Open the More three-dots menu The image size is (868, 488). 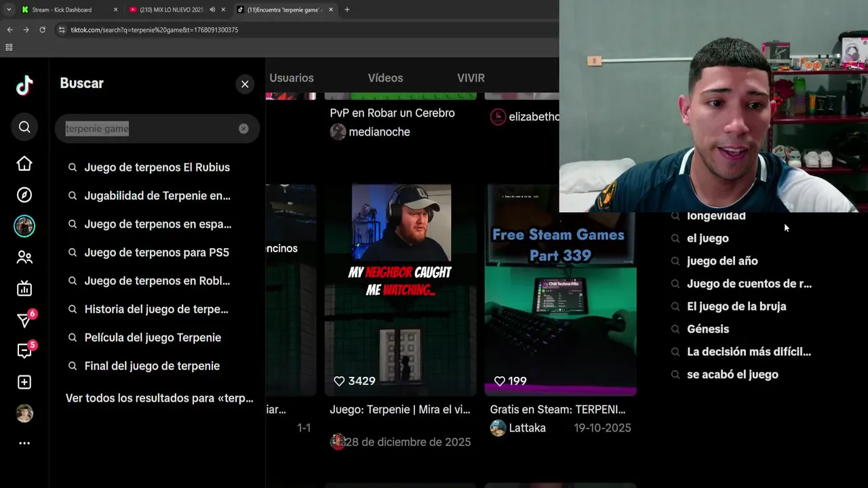(x=24, y=443)
